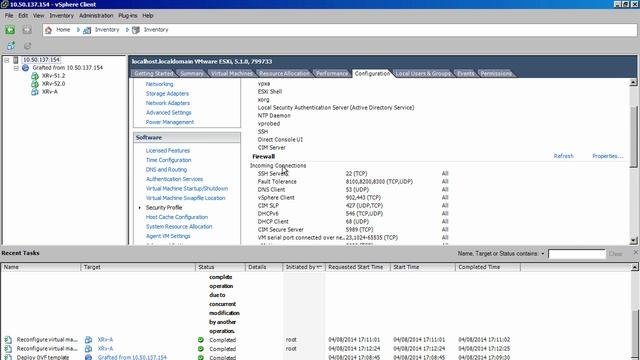The image size is (640, 360).
Task: Collapse the 10.50.137.154 host tree node
Action: click(x=7, y=60)
